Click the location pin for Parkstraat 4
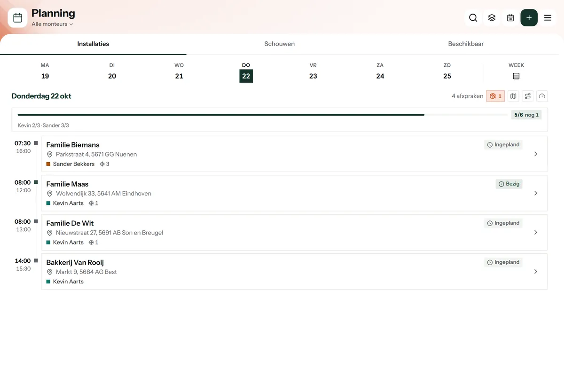564x392 pixels. pos(50,155)
